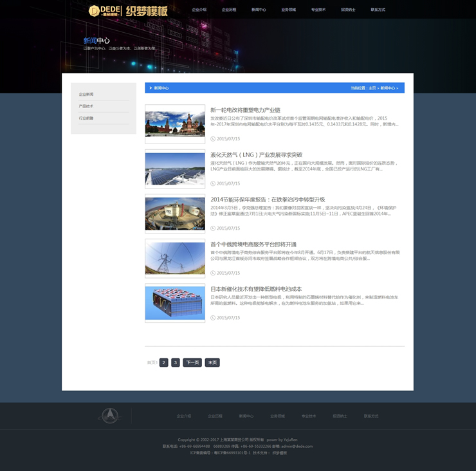This screenshot has width=476, height=471.
Task: Click the 下一页 next page button
Action: point(192,363)
